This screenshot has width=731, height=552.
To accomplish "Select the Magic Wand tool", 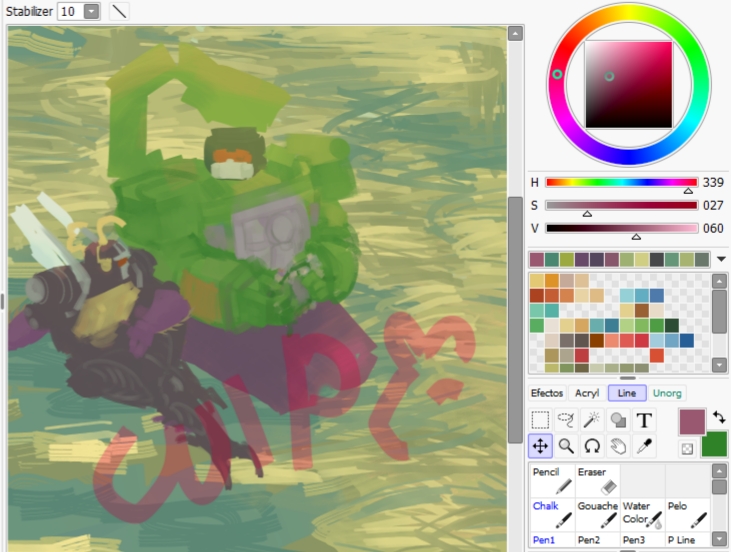I will click(x=592, y=421).
